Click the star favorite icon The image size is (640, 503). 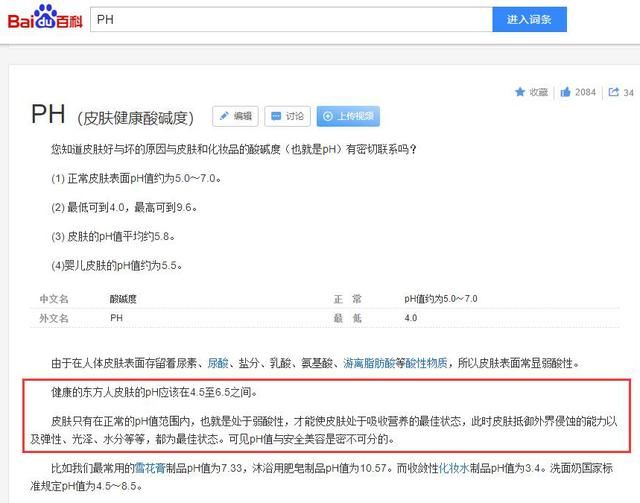click(x=520, y=92)
